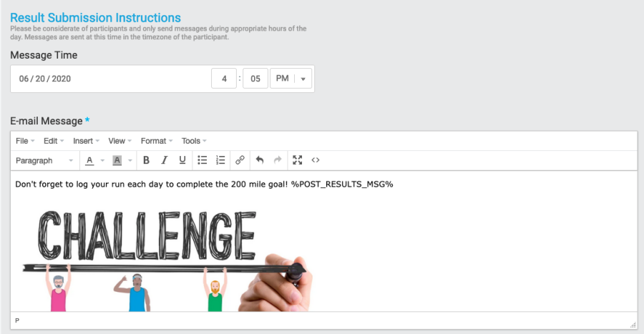This screenshot has width=644, height=334.
Task: Apply the text color swatch
Action: point(89,160)
